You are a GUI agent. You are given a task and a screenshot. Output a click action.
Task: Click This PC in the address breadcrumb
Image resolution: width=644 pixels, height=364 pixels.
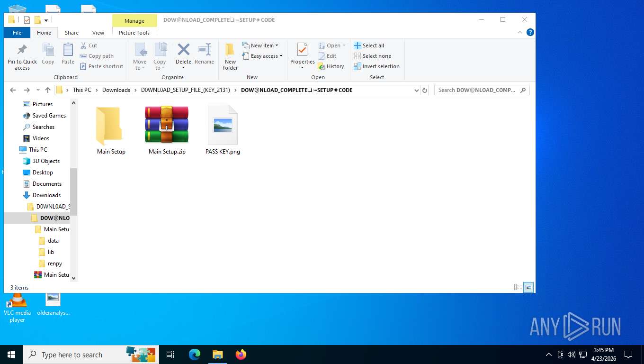[x=82, y=90]
